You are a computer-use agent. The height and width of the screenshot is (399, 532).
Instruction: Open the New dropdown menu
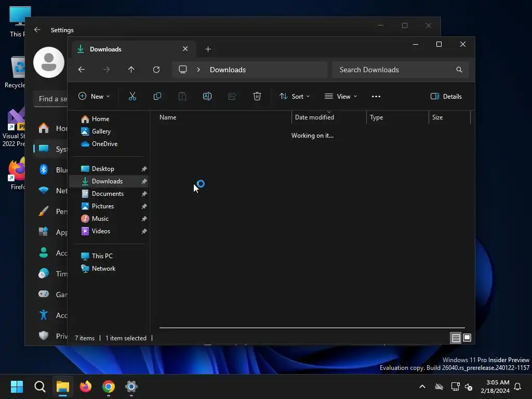point(95,96)
